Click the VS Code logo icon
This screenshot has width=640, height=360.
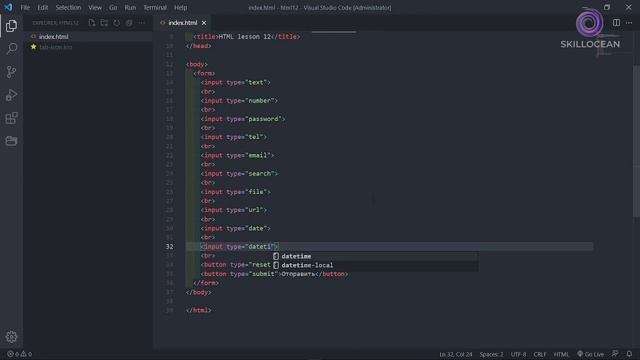(8, 7)
